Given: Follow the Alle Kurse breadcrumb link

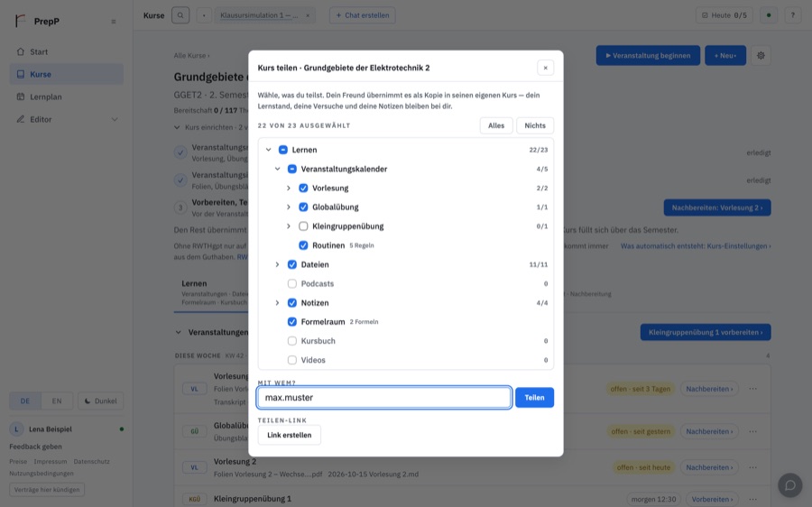Looking at the screenshot, I should 191,55.
